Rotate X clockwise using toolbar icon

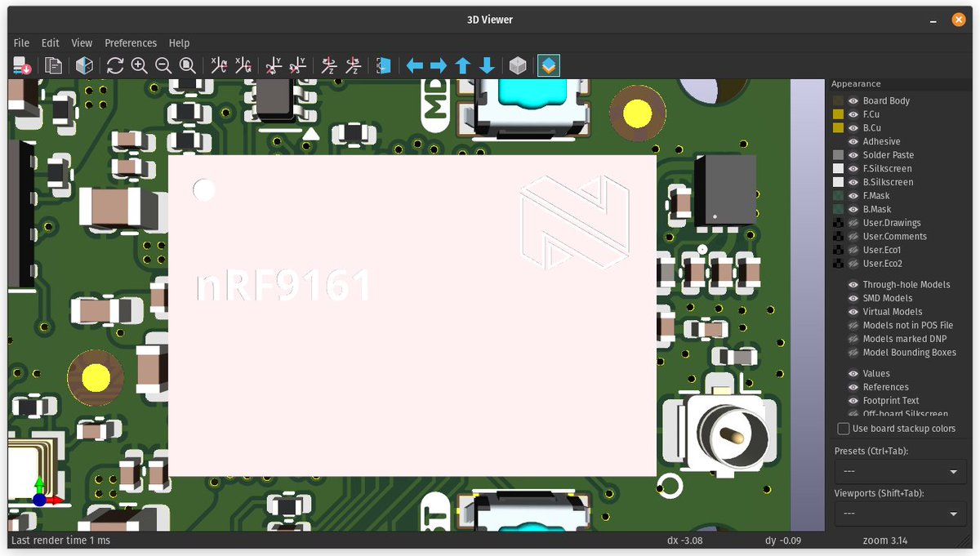(219, 65)
